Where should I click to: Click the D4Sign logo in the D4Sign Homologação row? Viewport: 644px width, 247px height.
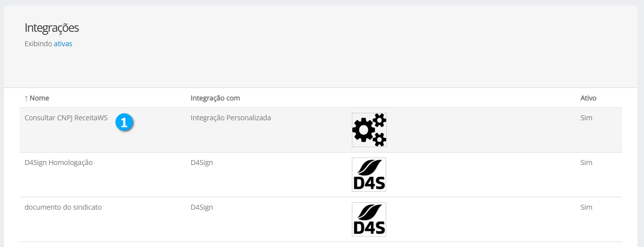coord(369,174)
